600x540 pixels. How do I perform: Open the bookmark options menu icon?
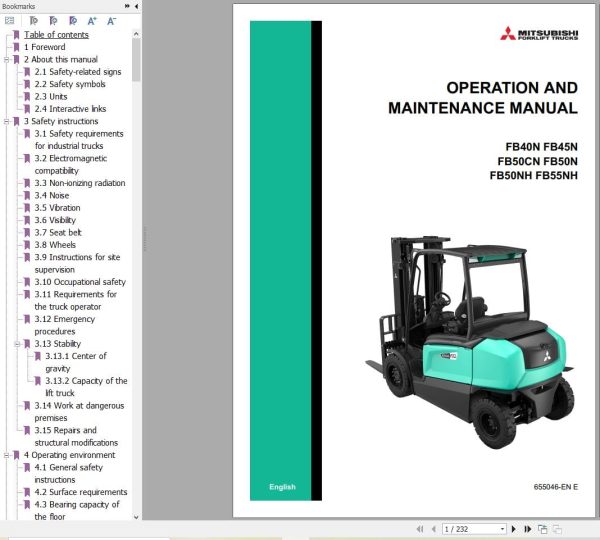(10, 21)
